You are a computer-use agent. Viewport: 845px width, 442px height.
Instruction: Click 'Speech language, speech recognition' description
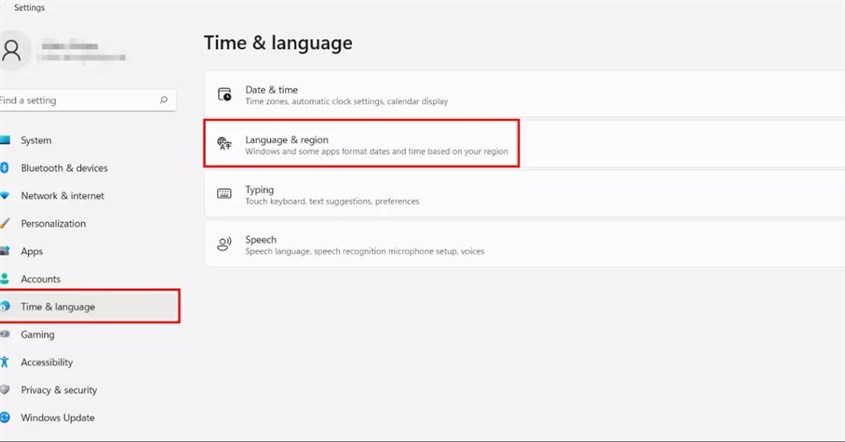[365, 251]
